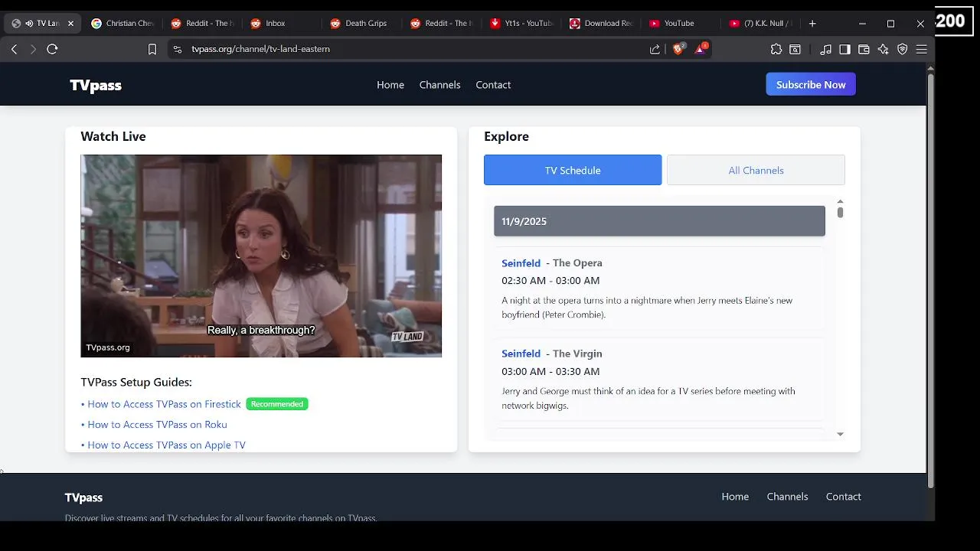Click the share icon in the address bar

(655, 49)
